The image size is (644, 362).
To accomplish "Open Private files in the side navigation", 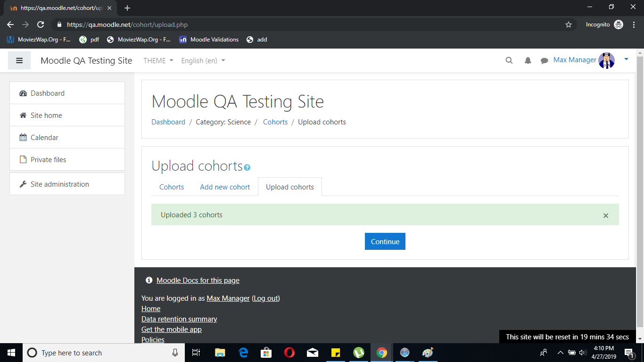I will click(x=67, y=159).
